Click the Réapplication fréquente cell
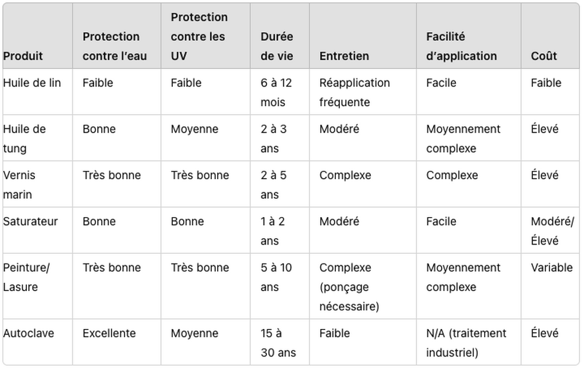 pyautogui.click(x=355, y=92)
